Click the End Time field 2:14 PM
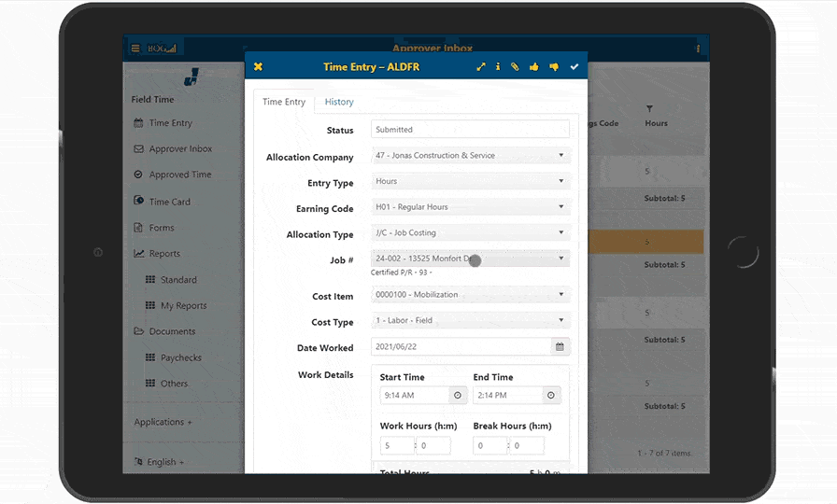837x504 pixels. [x=508, y=395]
